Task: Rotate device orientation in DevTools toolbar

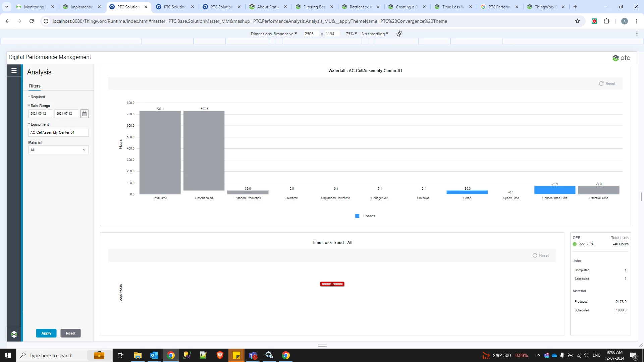Action: point(399,34)
